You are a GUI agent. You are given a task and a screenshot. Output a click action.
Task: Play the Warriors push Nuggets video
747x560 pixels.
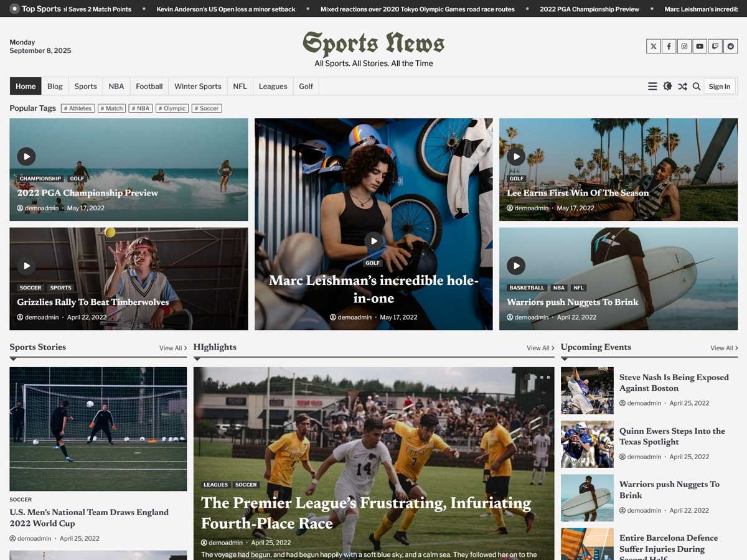[515, 266]
